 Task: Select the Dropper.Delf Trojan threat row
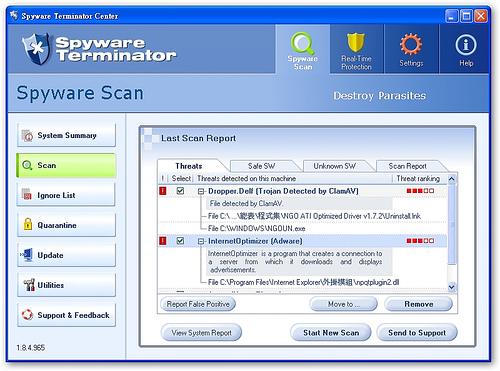pos(303,191)
